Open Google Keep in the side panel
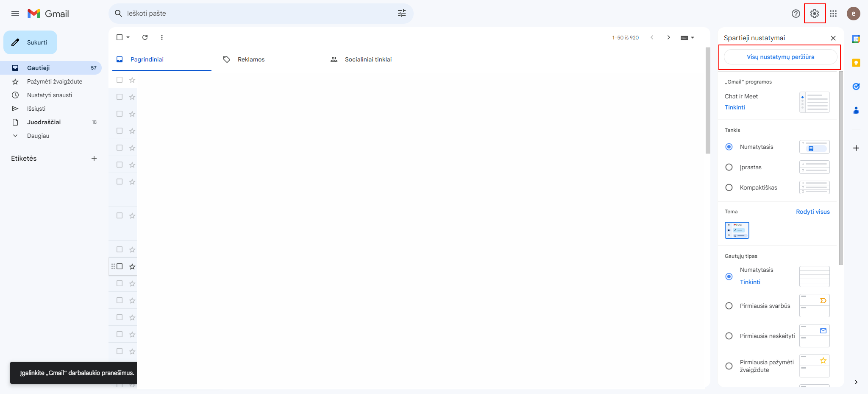The width and height of the screenshot is (868, 394). 856,63
